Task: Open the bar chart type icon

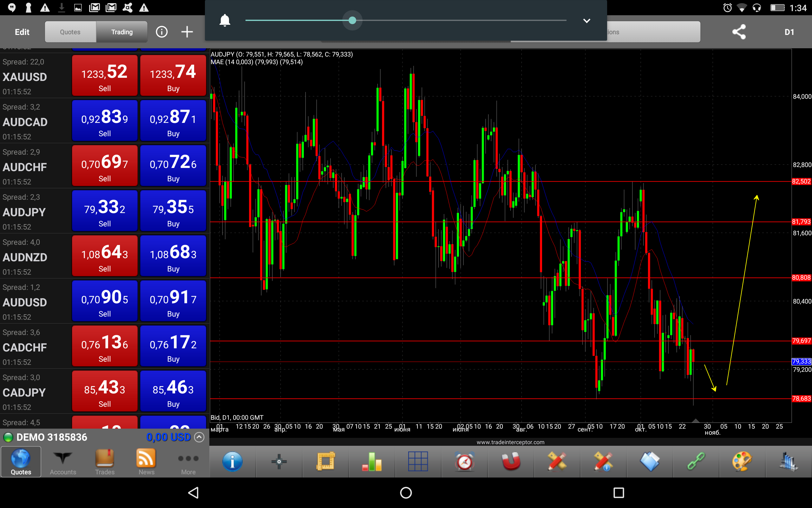Action: pyautogui.click(x=372, y=461)
